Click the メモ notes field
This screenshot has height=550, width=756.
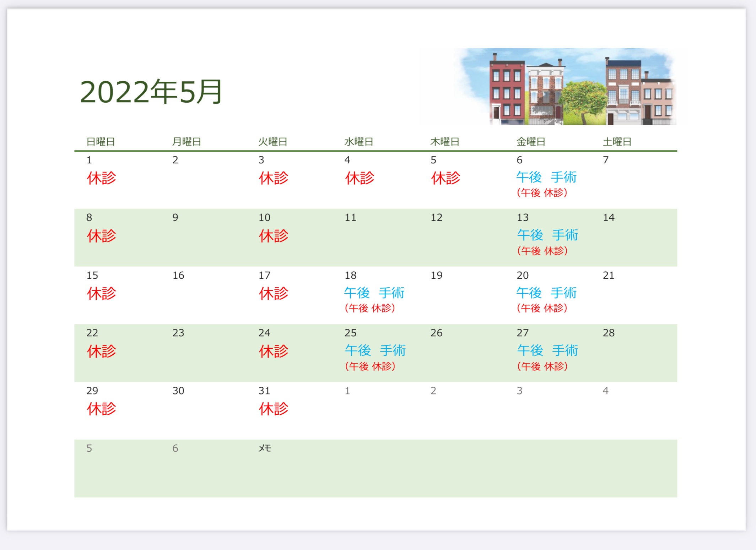coord(265,448)
